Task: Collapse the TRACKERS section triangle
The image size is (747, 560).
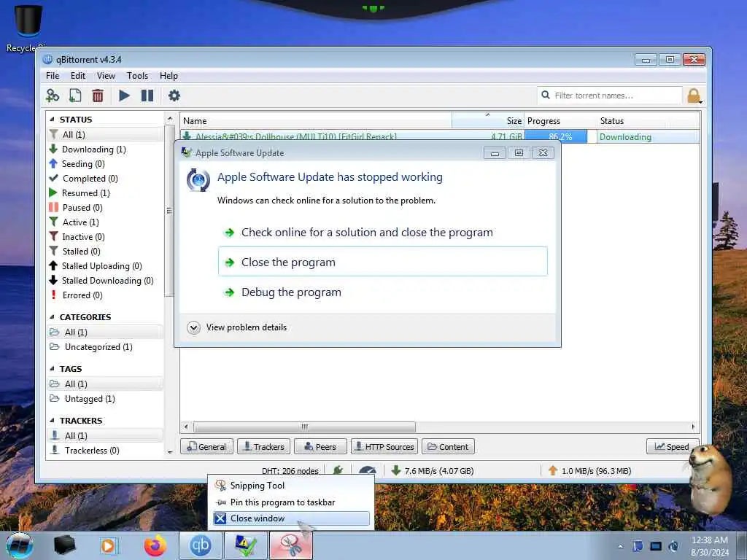Action: coord(52,421)
